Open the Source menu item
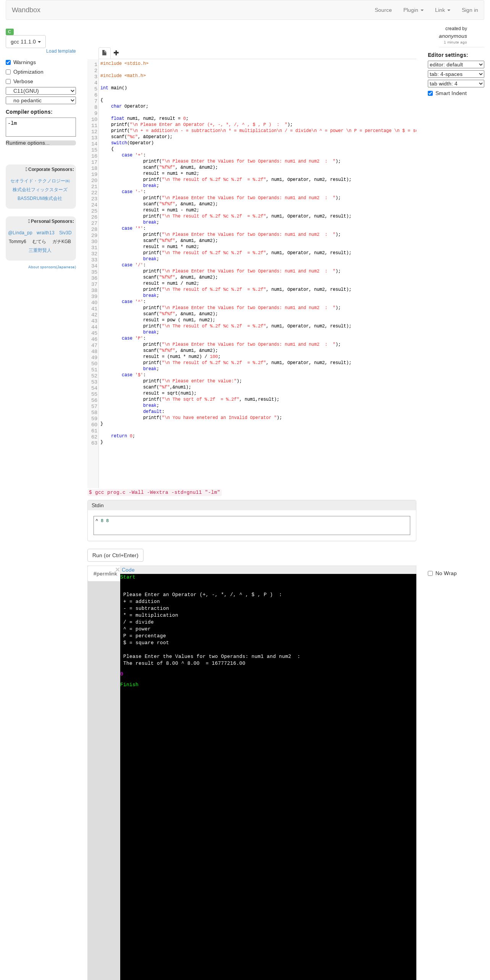 pyautogui.click(x=383, y=10)
